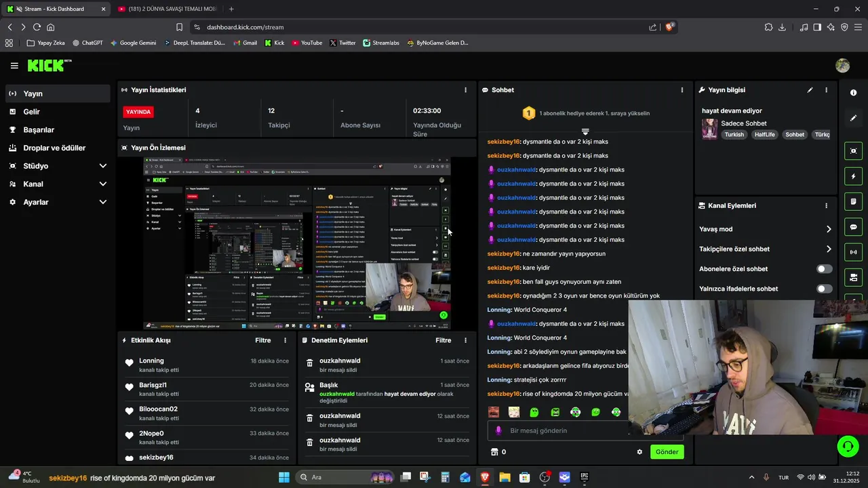Viewport: 868px width, 488px height.
Task: Open browser downloads icon
Action: [782, 27]
